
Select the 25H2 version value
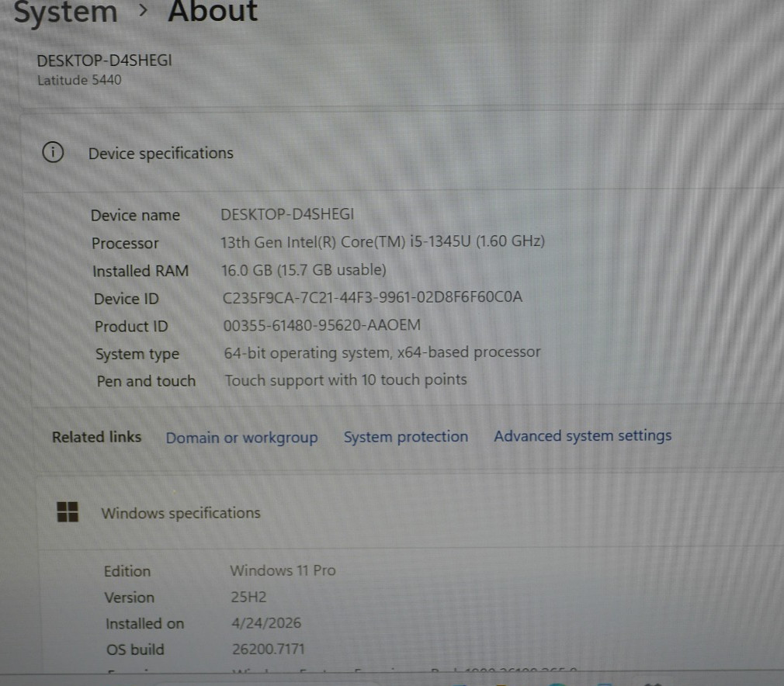click(248, 597)
